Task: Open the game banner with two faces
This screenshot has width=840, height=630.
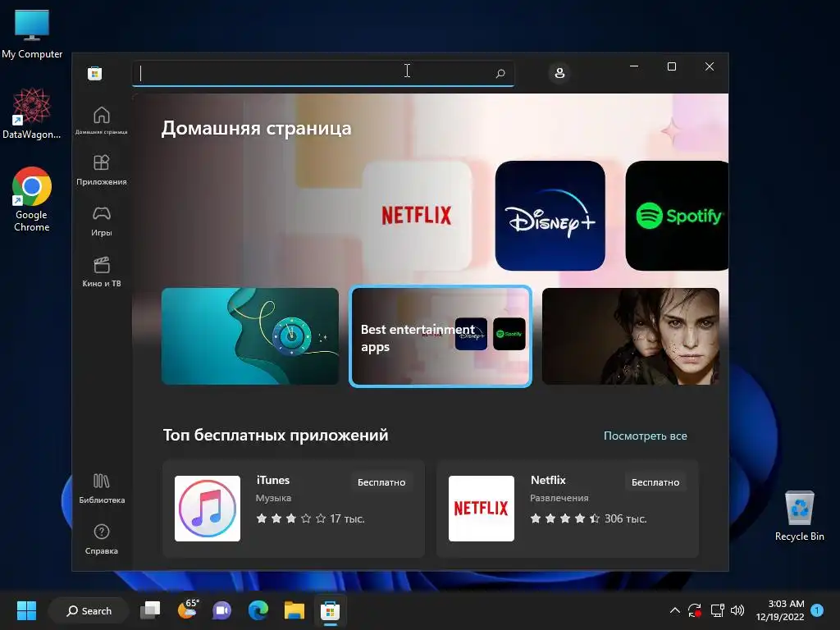Action: coord(631,336)
